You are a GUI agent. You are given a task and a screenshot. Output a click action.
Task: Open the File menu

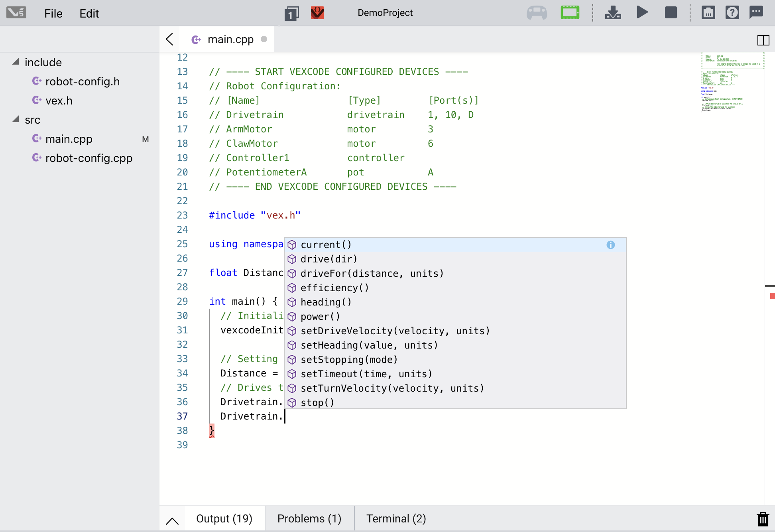tap(53, 14)
